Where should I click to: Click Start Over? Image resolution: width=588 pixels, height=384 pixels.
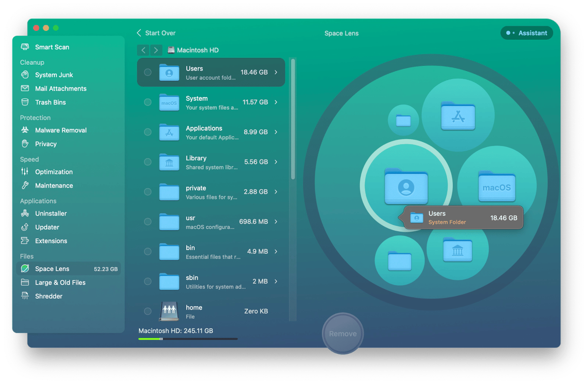[x=156, y=33]
